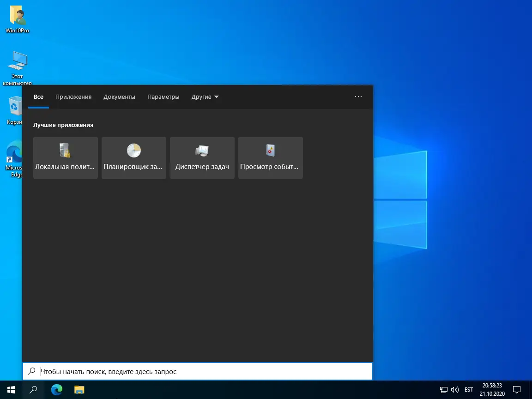
Task: Select the Win10Pro desktop folder icon
Action: [17, 19]
